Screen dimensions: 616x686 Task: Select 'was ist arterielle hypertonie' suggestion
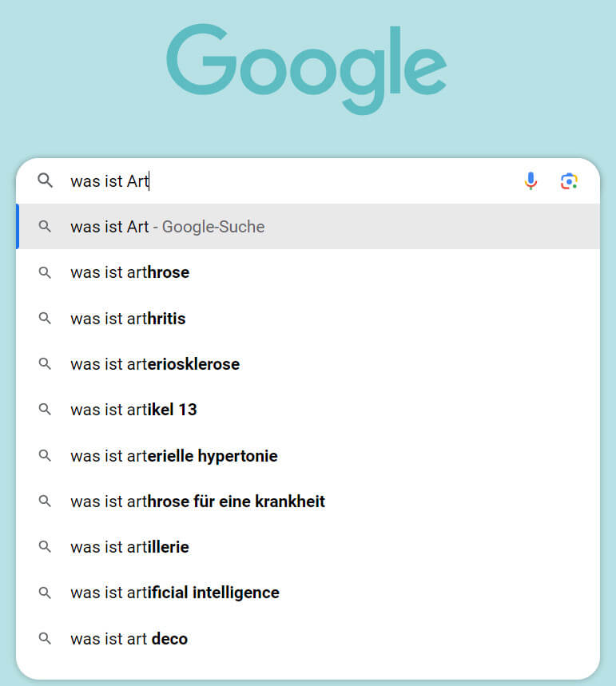(173, 456)
